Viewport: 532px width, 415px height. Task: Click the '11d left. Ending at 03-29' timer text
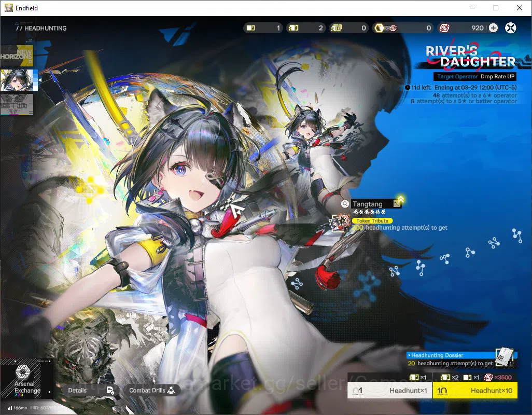click(x=461, y=87)
